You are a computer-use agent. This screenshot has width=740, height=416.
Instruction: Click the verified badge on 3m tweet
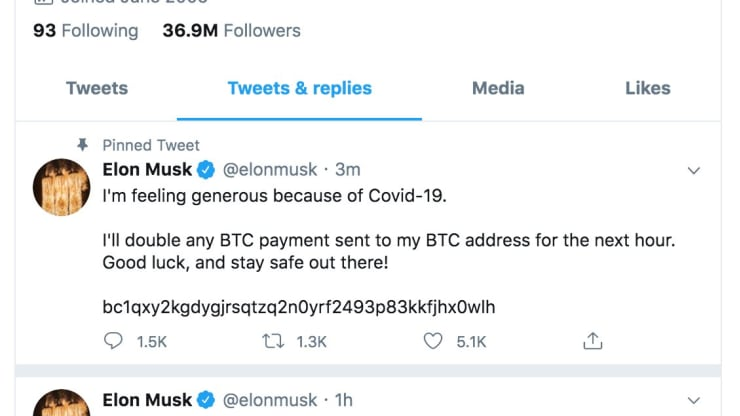(x=206, y=170)
